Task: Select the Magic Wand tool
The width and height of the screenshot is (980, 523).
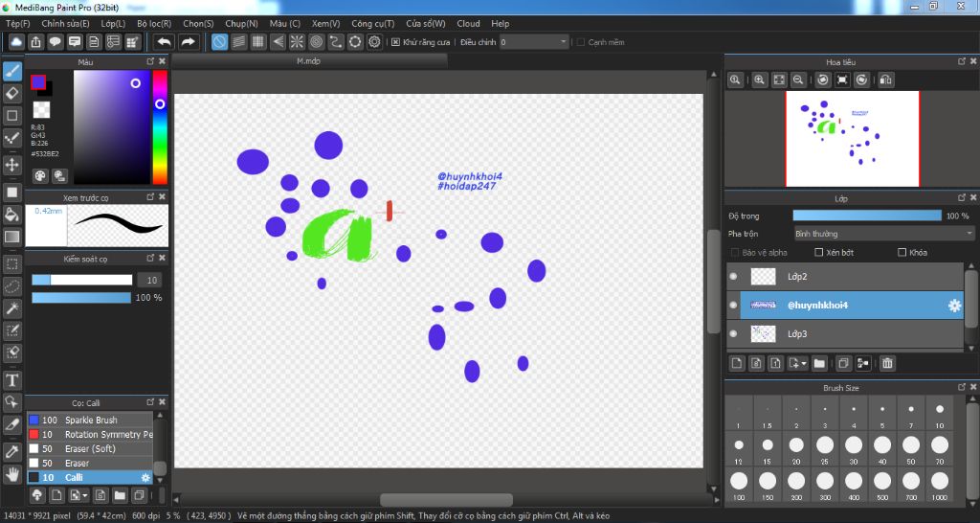Action: click(11, 308)
